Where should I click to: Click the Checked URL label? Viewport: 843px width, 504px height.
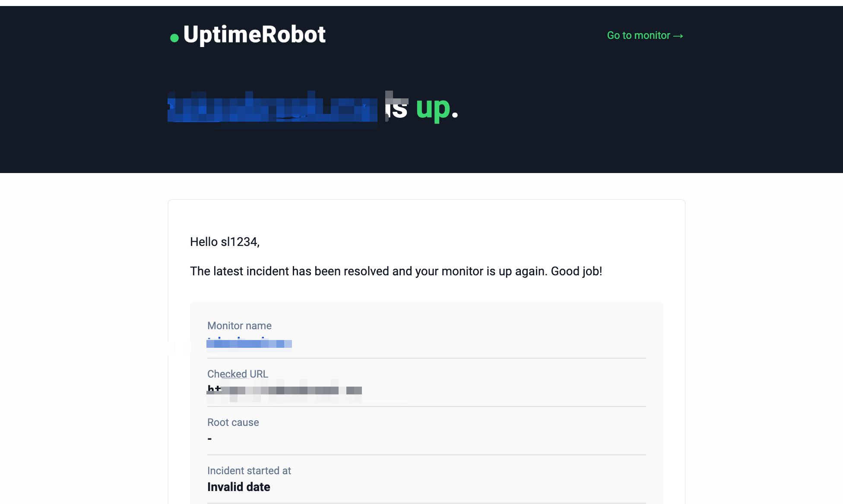tap(238, 374)
